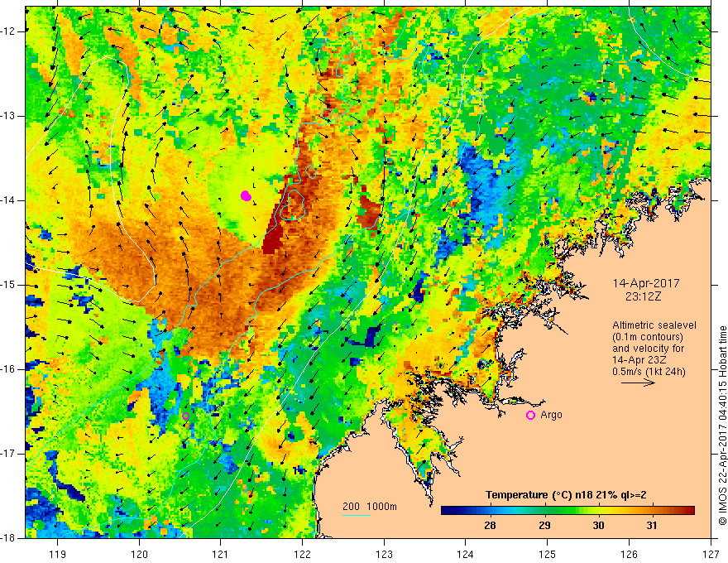Click the '121' longitude axis label

[221, 554]
